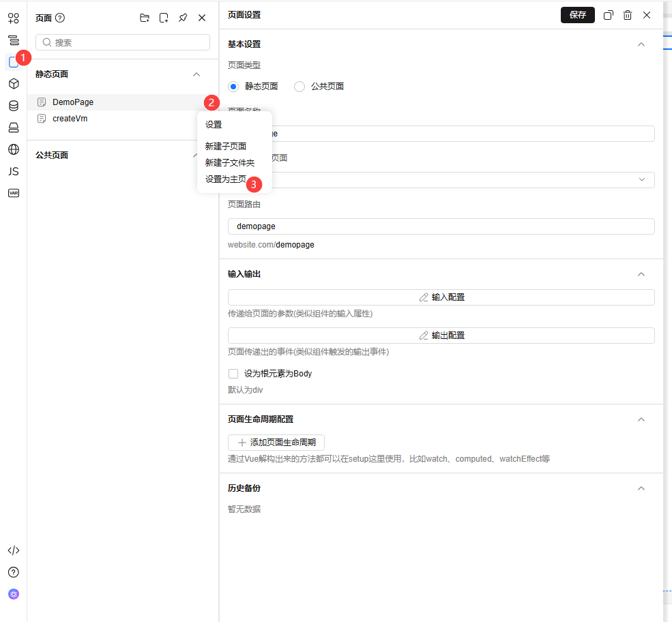The image size is (672, 622).
Task: Open the page folder dropdown selector
Action: click(440, 179)
